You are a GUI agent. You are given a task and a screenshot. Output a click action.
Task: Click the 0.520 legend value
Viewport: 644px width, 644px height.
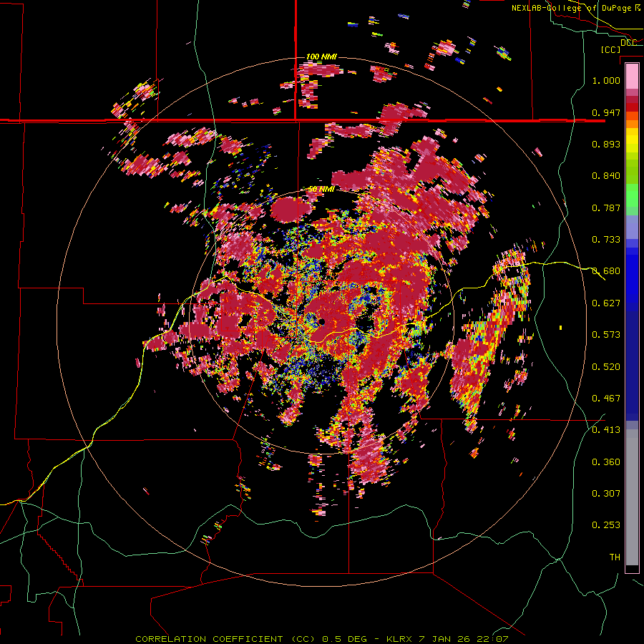[x=606, y=366]
